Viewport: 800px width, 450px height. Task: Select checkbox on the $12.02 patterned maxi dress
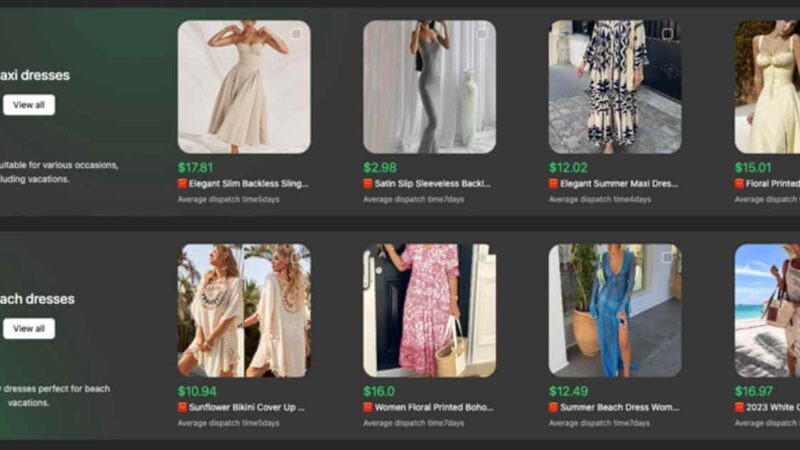click(x=667, y=34)
